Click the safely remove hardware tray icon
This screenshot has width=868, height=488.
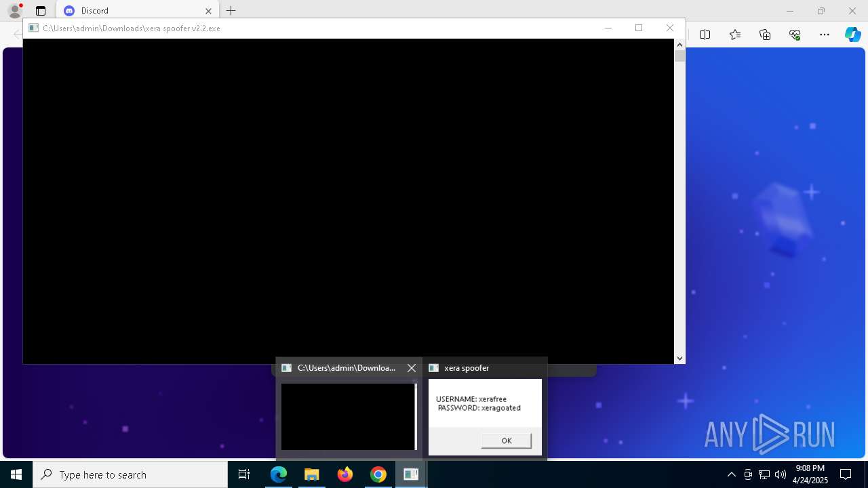coord(748,474)
